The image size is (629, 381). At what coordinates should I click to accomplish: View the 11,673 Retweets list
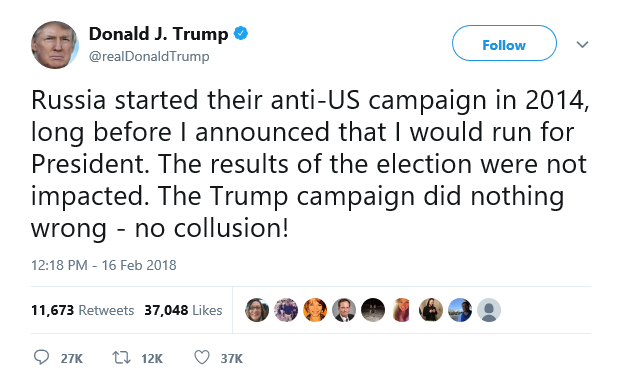[x=83, y=310]
